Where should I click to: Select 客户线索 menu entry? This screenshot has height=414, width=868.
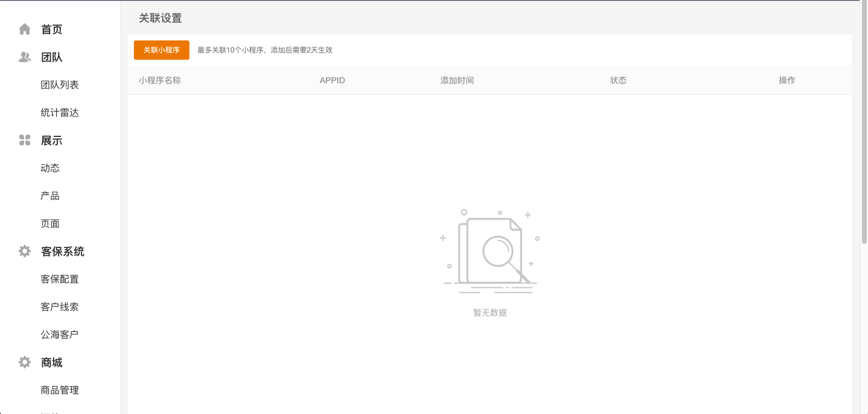tap(60, 307)
